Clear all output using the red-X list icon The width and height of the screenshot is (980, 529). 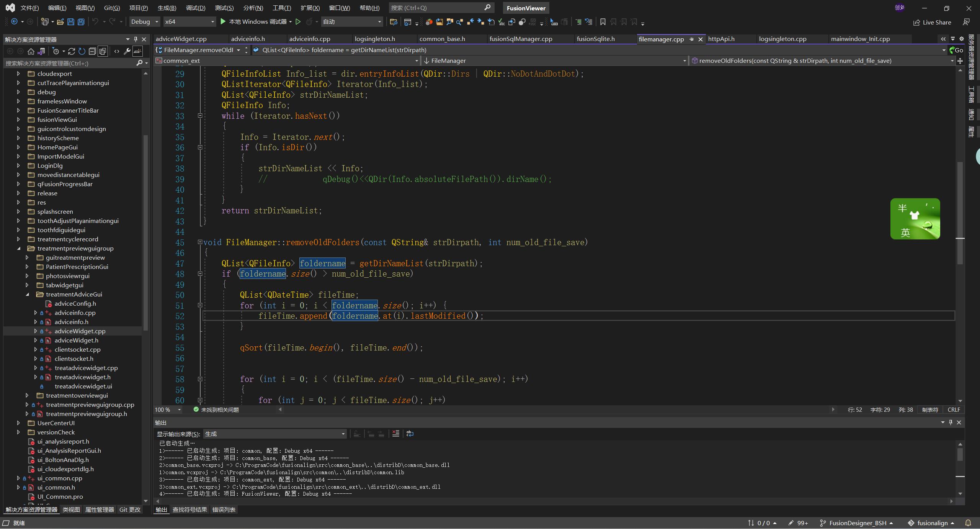[x=396, y=434]
